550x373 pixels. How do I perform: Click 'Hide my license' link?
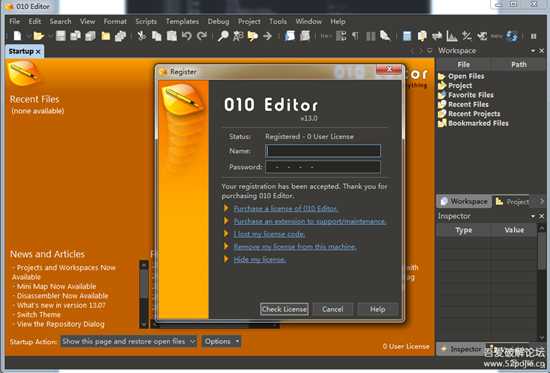click(x=260, y=260)
